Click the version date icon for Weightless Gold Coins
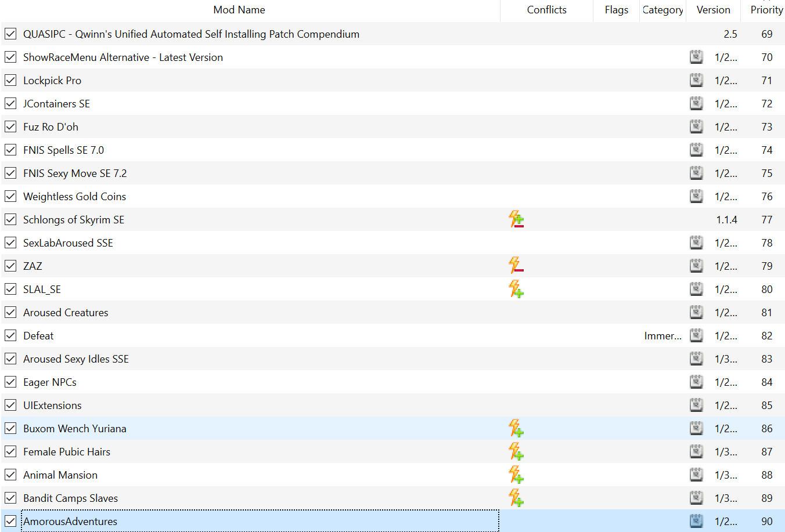This screenshot has height=532, width=785. 696,196
